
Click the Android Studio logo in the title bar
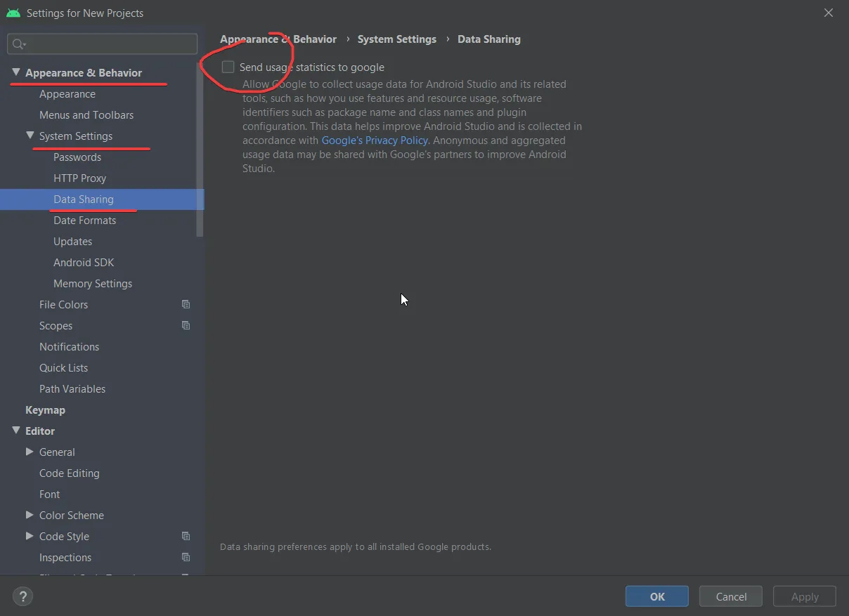[13, 13]
